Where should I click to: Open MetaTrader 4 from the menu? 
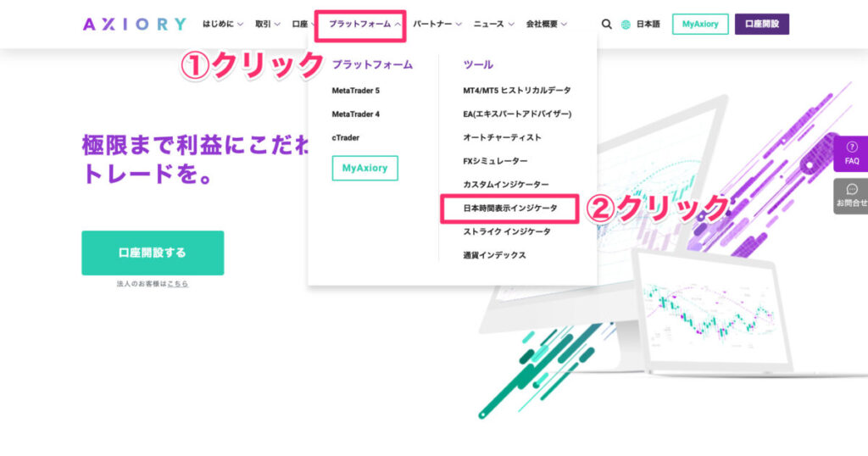[355, 114]
